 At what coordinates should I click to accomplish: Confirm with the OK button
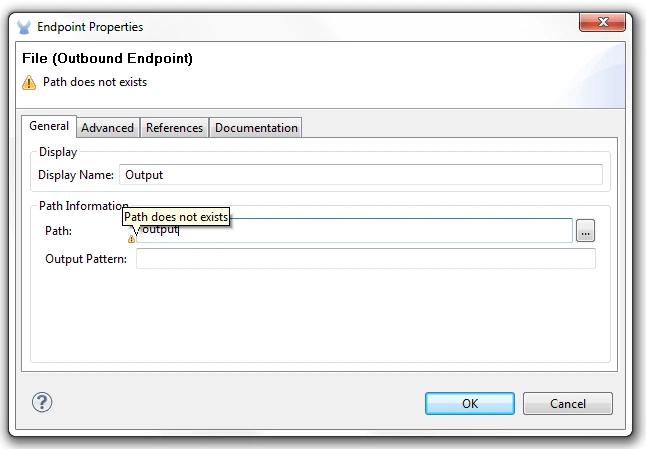pyautogui.click(x=470, y=404)
